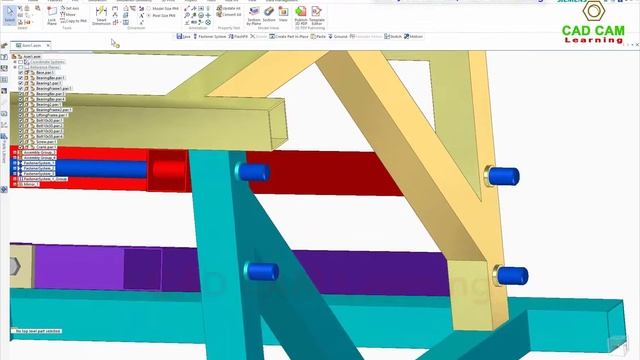Open the Section by Plane tool

click(253, 16)
